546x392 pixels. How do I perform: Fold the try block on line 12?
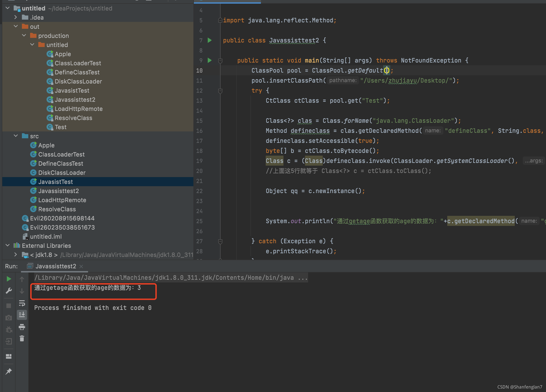220,91
